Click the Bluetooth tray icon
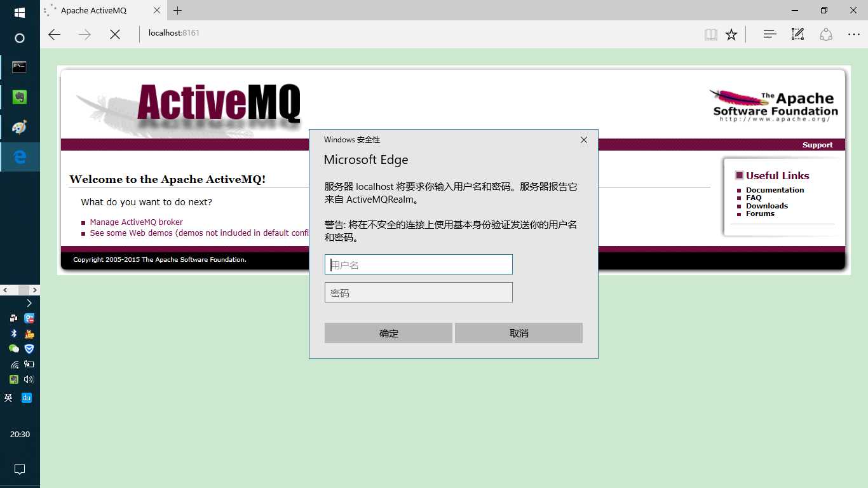Image resolution: width=868 pixels, height=488 pixels. point(13,334)
